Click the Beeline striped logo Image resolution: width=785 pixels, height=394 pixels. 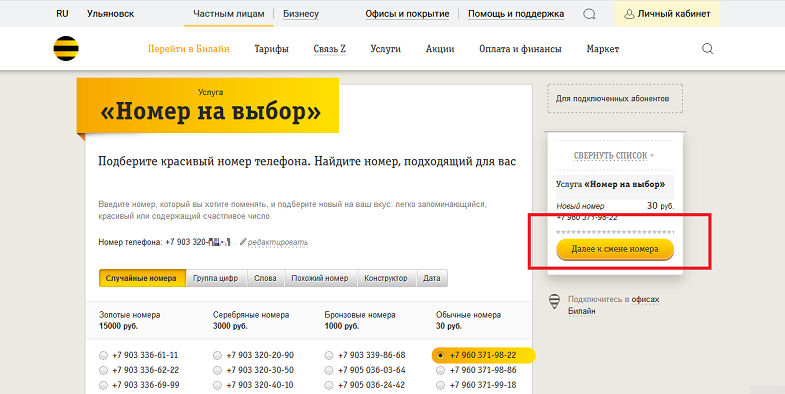[66, 49]
